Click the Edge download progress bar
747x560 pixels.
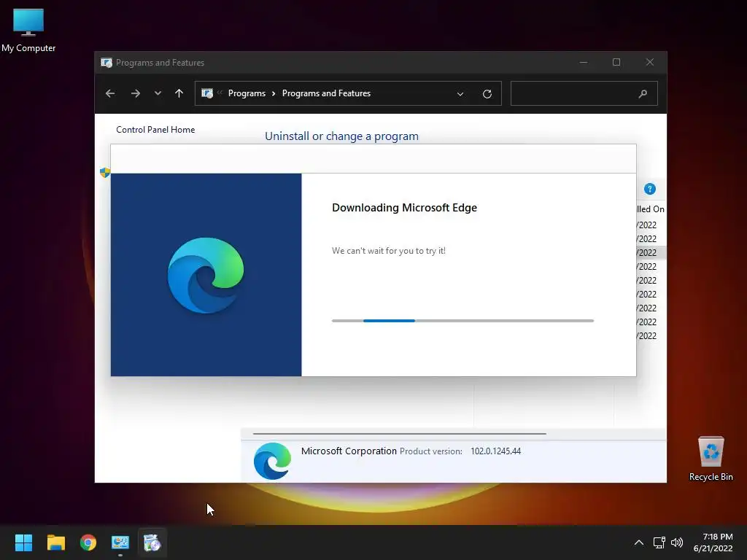coord(462,321)
